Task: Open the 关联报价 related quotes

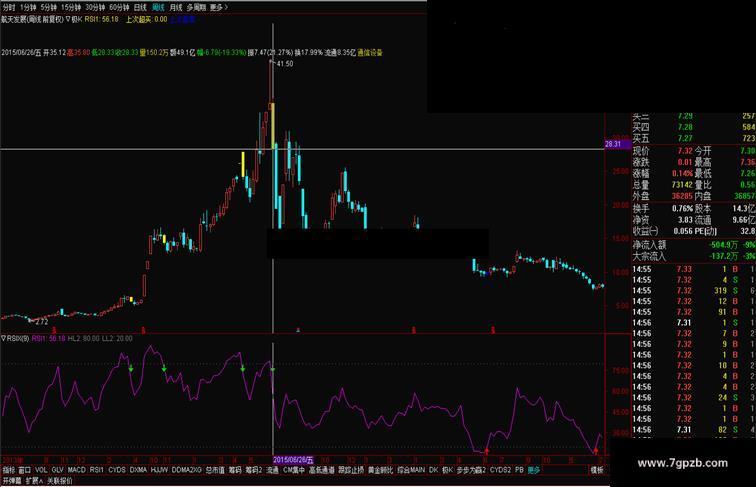Action: (60, 481)
